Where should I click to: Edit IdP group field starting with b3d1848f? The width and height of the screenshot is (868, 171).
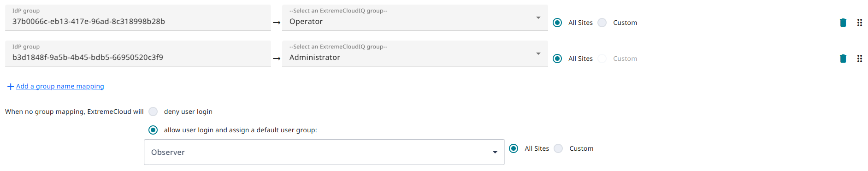(138, 53)
